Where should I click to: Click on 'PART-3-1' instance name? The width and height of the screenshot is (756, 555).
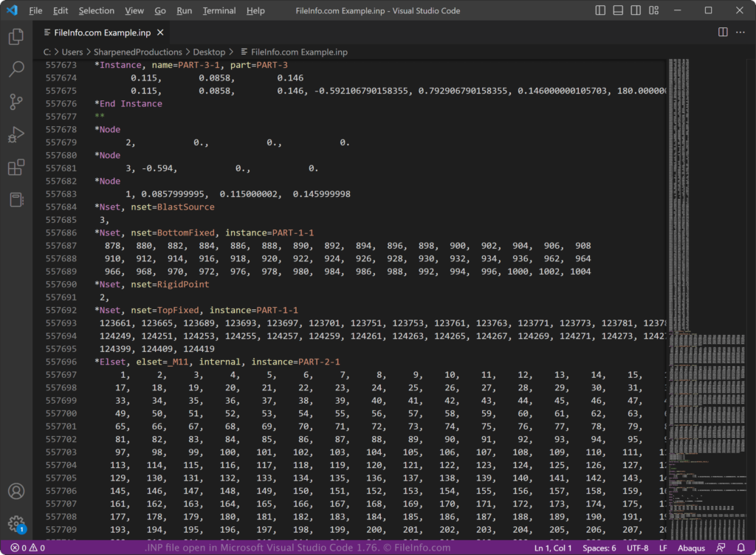(199, 65)
